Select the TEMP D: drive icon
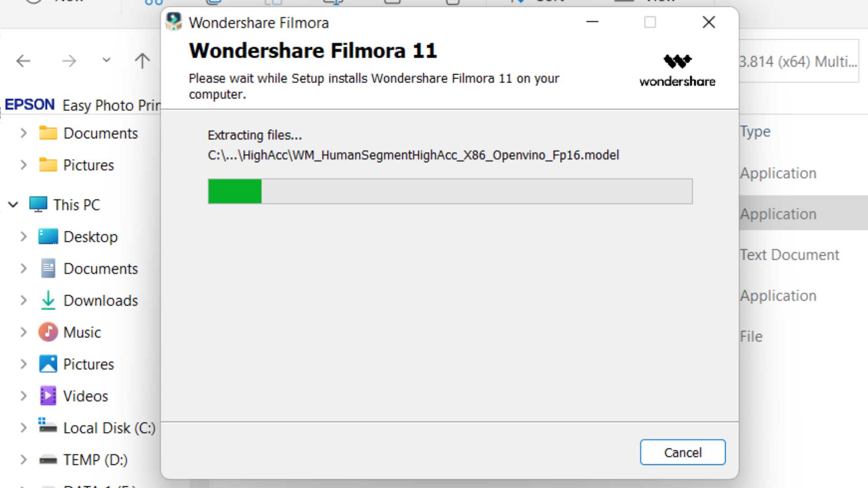This screenshot has height=488, width=868. (47, 460)
